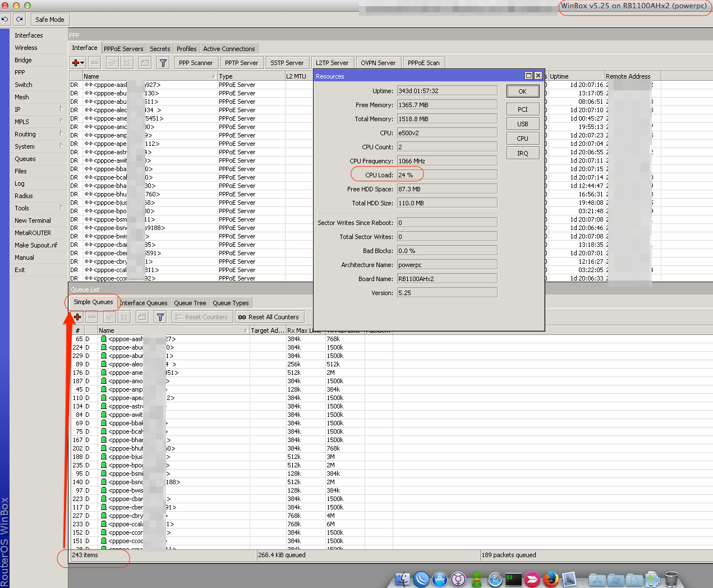Viewport: 713px width, 588px height.
Task: Click the Remove minus icon in PPP toolbar
Action: (95, 63)
